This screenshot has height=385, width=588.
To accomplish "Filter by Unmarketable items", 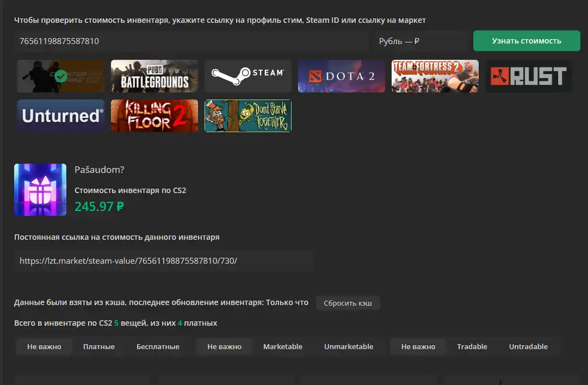I will [x=349, y=347].
